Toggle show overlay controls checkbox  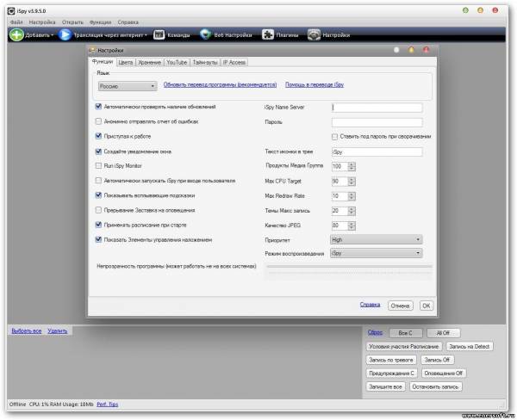pos(98,240)
